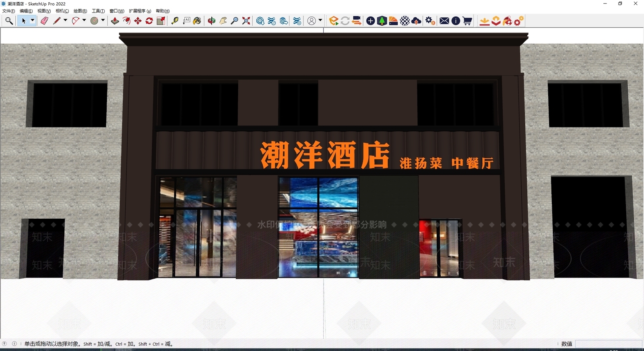
Task: Select the Text label tool
Action: (186, 21)
